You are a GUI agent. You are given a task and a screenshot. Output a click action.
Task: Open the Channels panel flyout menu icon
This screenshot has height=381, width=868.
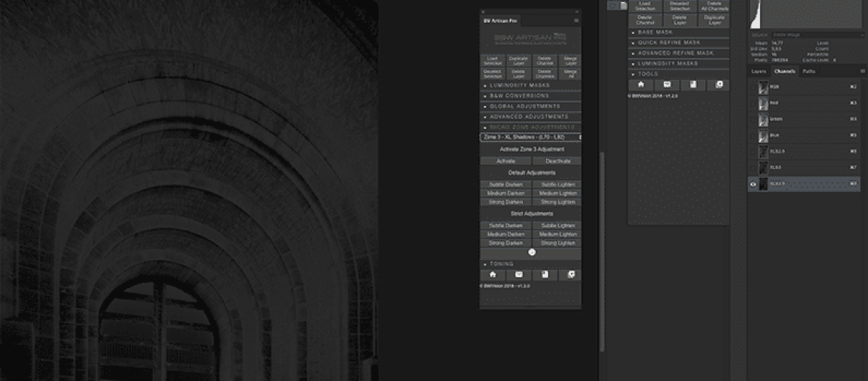pos(863,71)
